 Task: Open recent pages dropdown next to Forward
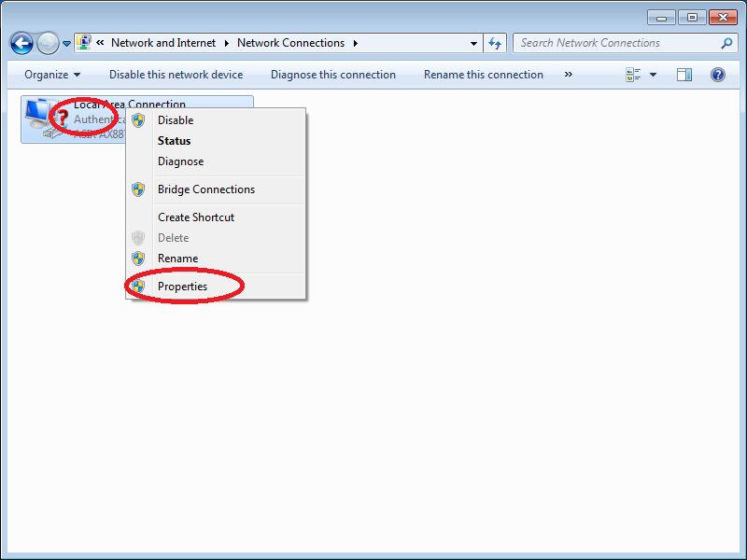click(x=66, y=44)
